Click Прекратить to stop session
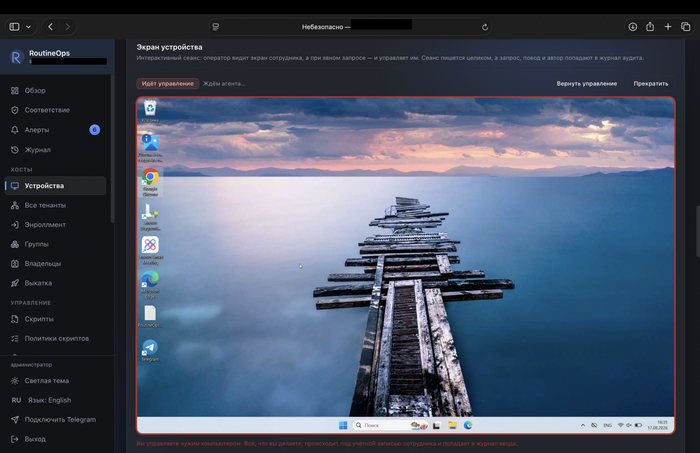The width and height of the screenshot is (700, 453). click(651, 83)
